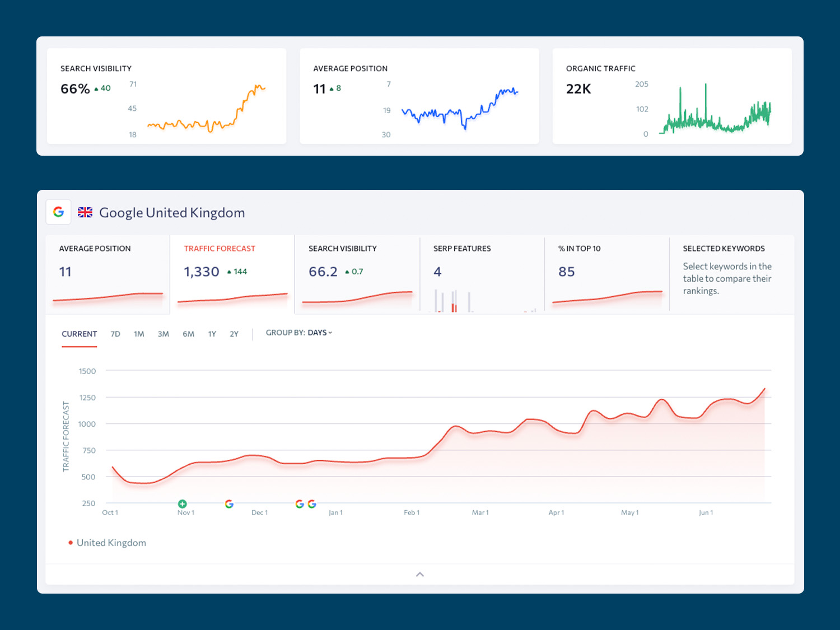
Task: Switch chart range to 1M
Action: click(x=139, y=334)
